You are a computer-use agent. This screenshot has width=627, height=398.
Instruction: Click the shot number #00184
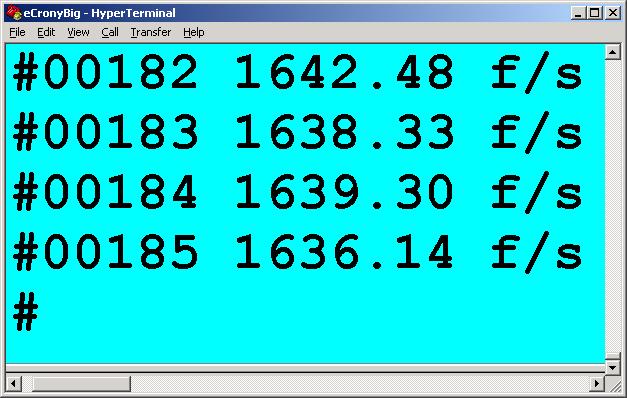[x=105, y=192]
